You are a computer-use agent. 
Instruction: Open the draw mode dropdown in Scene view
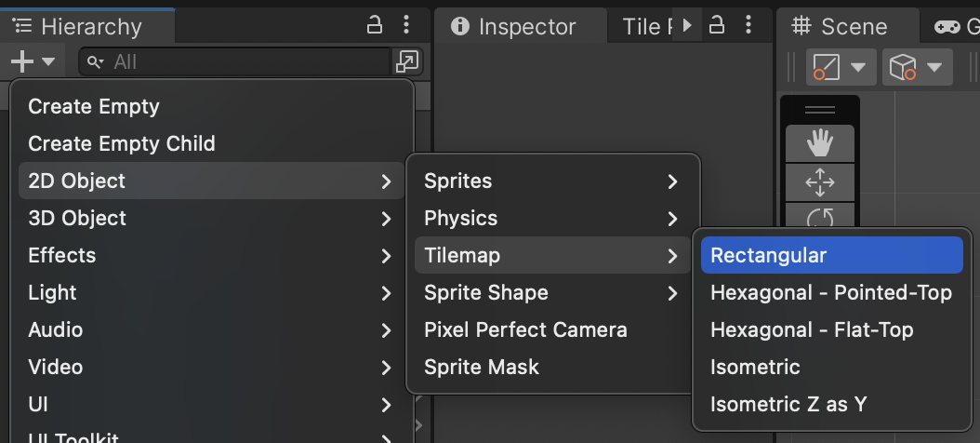[x=839, y=67]
